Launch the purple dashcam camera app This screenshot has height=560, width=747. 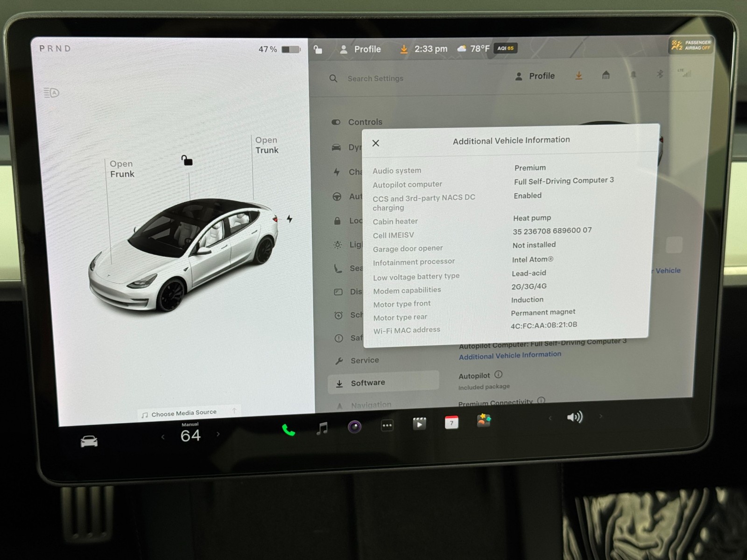(355, 427)
